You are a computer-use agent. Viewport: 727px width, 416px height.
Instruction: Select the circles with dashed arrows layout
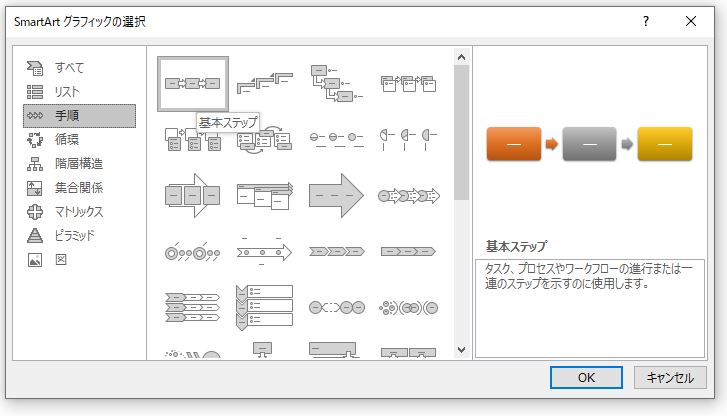[408, 196]
